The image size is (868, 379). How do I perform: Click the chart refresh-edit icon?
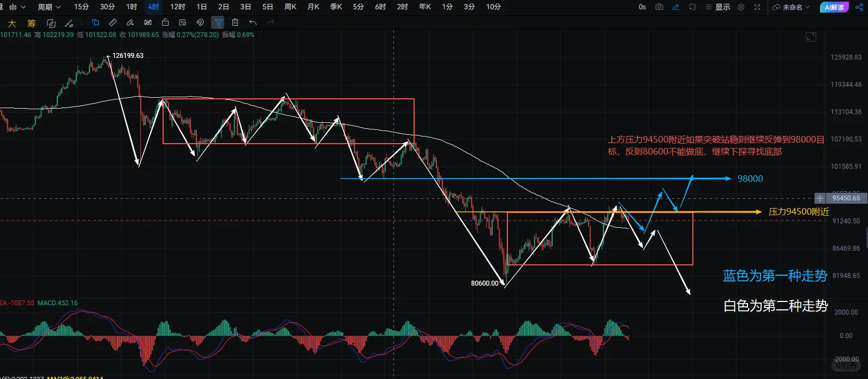51,23
